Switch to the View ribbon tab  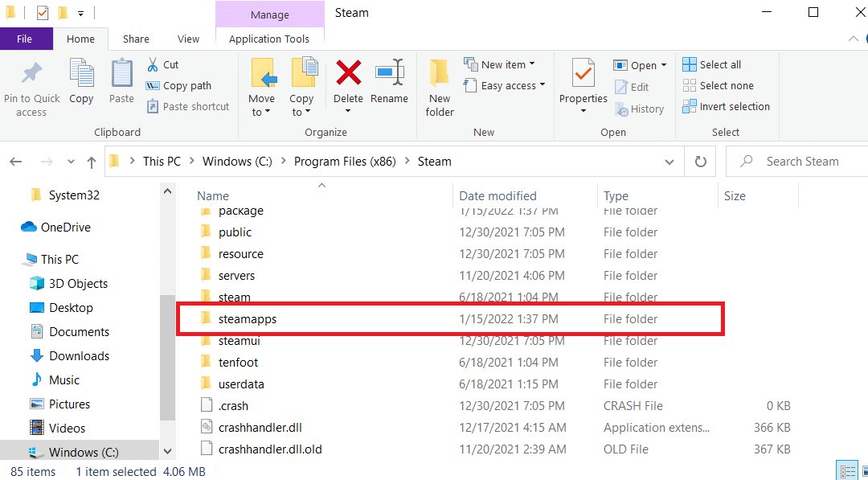[x=188, y=38]
